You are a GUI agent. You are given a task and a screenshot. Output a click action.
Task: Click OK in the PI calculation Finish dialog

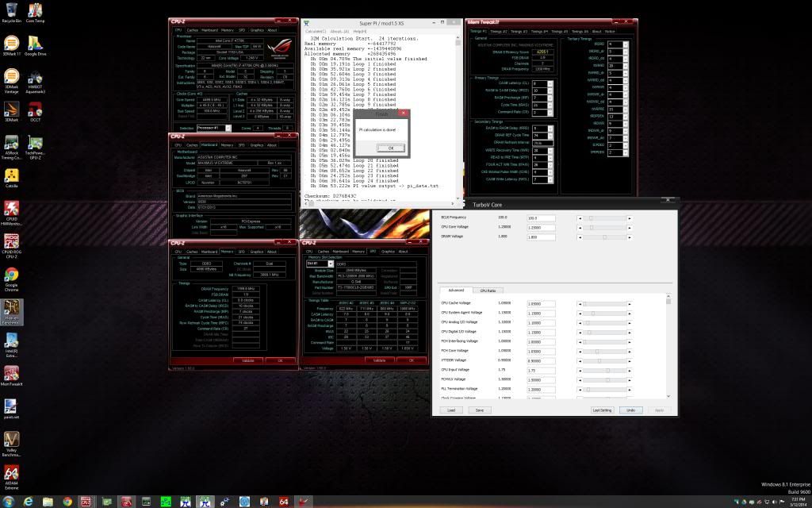391,148
